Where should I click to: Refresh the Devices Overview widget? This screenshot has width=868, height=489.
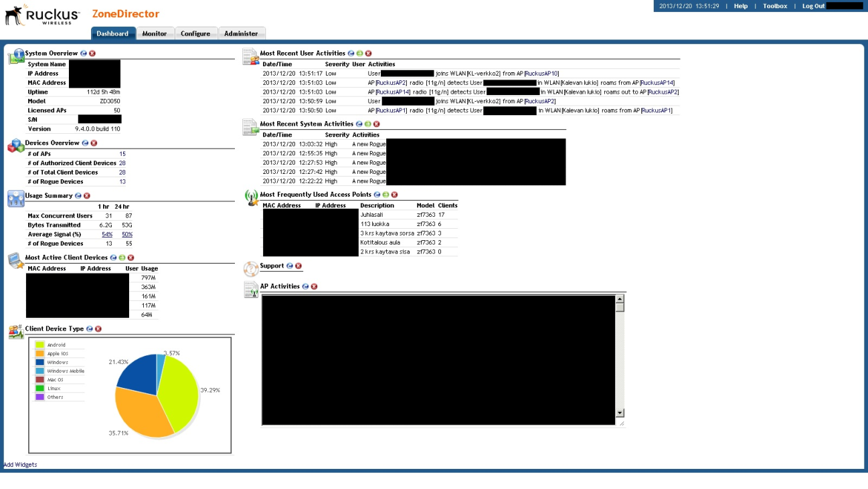(85, 142)
